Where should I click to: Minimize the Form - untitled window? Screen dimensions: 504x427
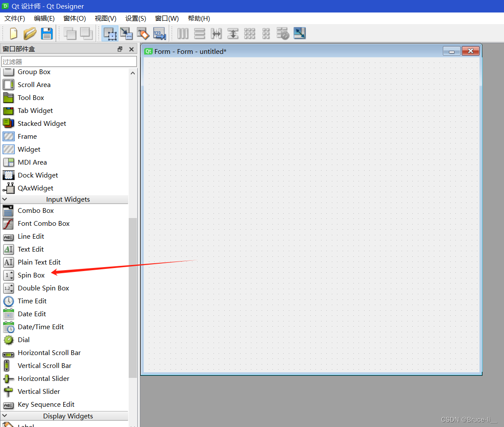[x=451, y=51]
